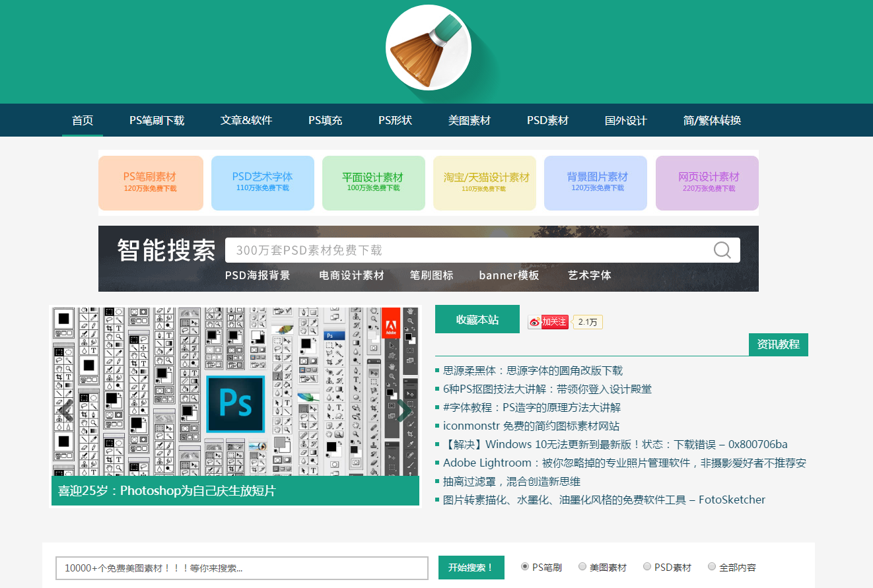Select PS形状 in the nav bar

click(395, 120)
